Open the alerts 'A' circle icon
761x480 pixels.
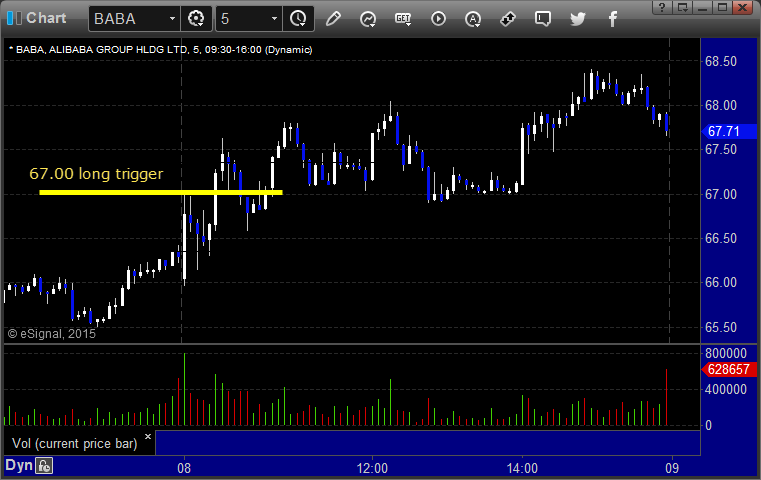pyautogui.click(x=473, y=19)
